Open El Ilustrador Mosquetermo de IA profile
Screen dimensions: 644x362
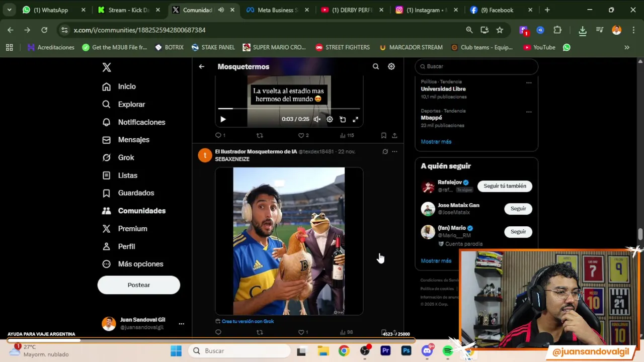pyautogui.click(x=256, y=151)
